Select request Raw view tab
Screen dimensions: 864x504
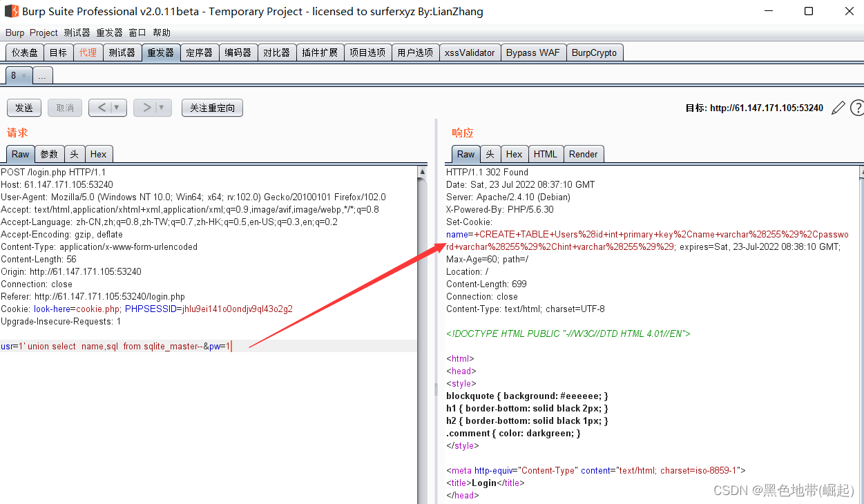(x=21, y=154)
